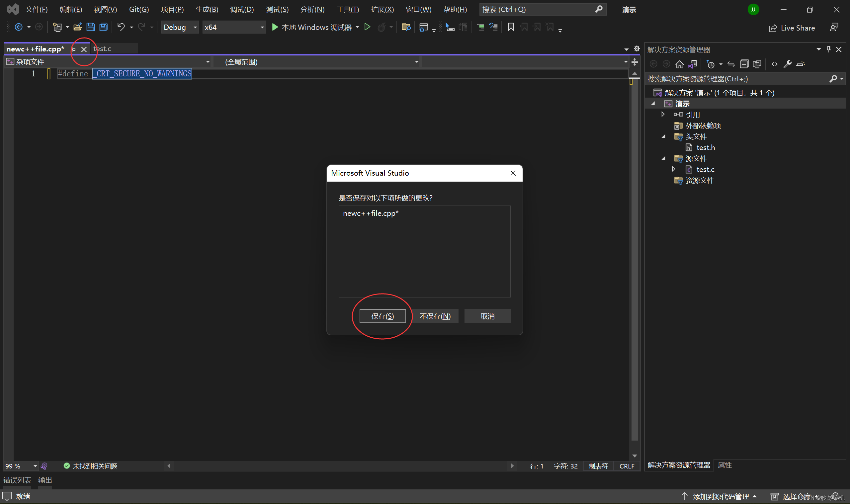The width and height of the screenshot is (850, 504).
Task: Click the Save All icon in toolbar
Action: [x=103, y=27]
